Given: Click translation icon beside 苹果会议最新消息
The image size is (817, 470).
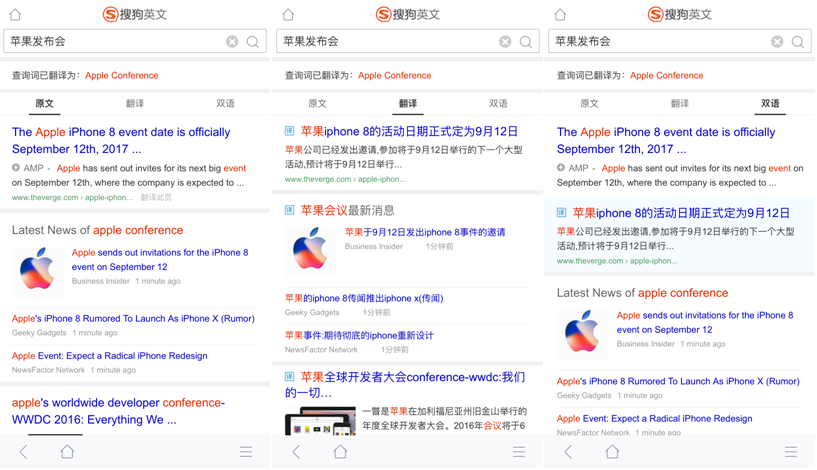Looking at the screenshot, I should 290,210.
